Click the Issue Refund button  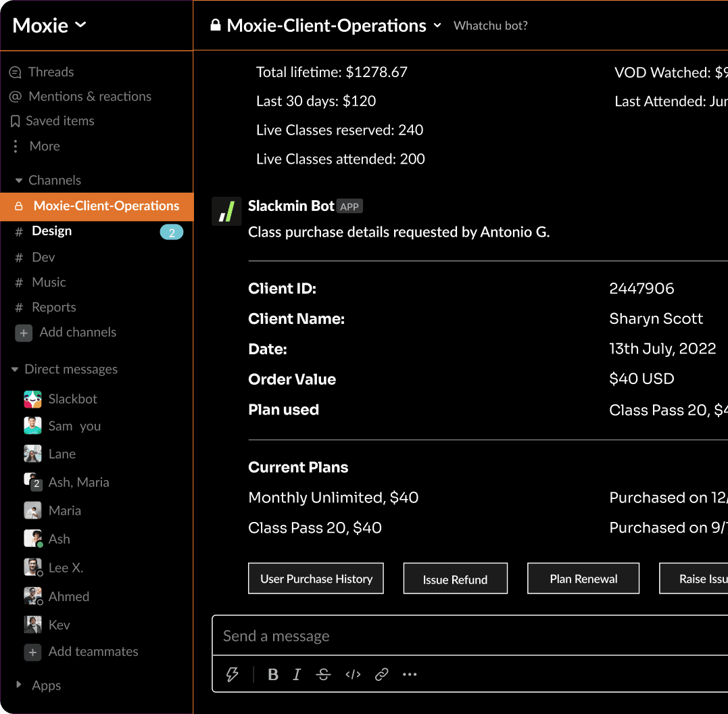[x=455, y=579]
